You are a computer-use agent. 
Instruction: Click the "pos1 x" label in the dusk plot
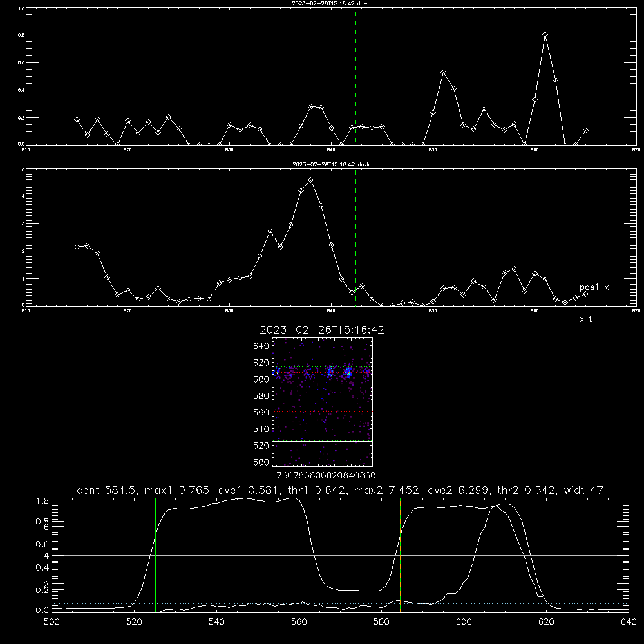[x=594, y=287]
